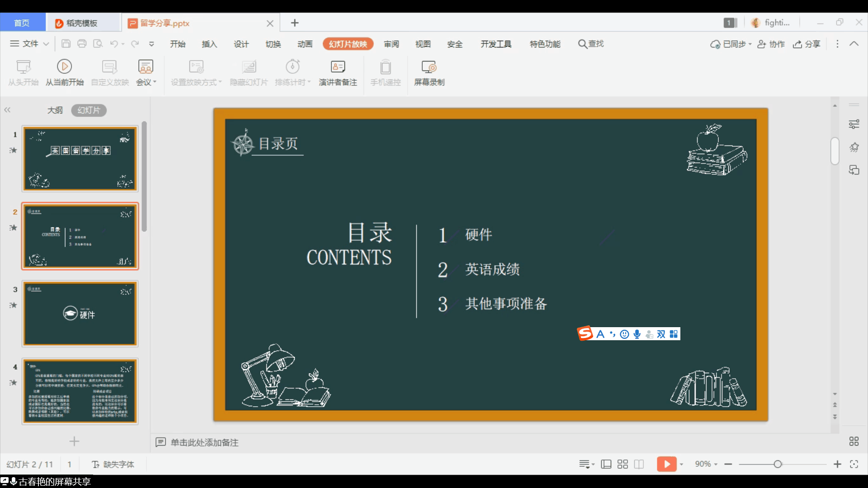Viewport: 868px width, 488px height.
Task: Click the microphone icon on Sogou toolbar
Action: point(637,334)
